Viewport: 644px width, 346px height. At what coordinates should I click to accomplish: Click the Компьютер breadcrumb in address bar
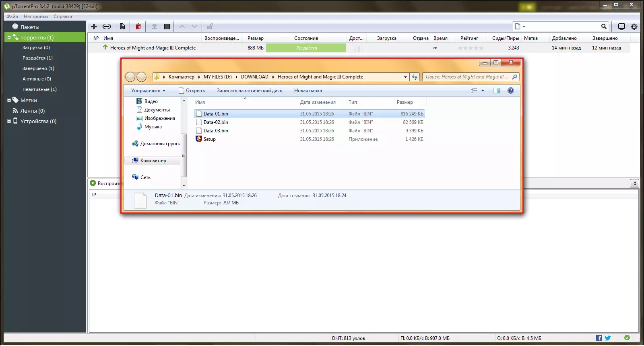[x=181, y=77]
